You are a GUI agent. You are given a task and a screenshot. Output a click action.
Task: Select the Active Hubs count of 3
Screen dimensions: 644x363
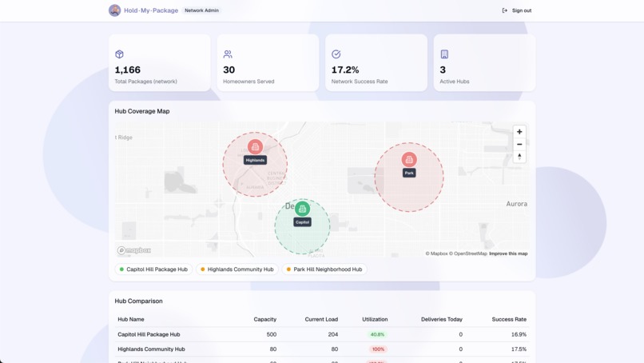pos(443,70)
